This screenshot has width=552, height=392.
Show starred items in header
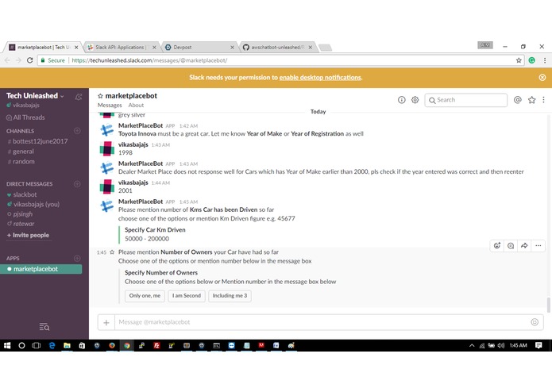click(x=531, y=100)
